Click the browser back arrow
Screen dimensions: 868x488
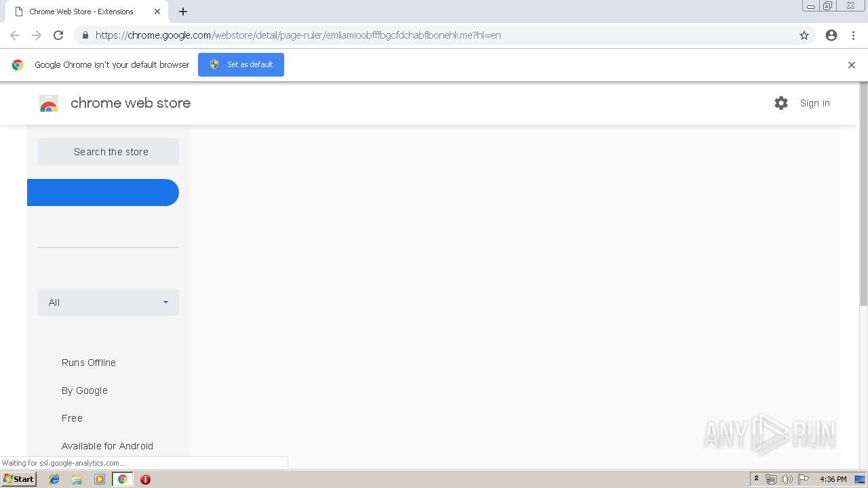[15, 35]
